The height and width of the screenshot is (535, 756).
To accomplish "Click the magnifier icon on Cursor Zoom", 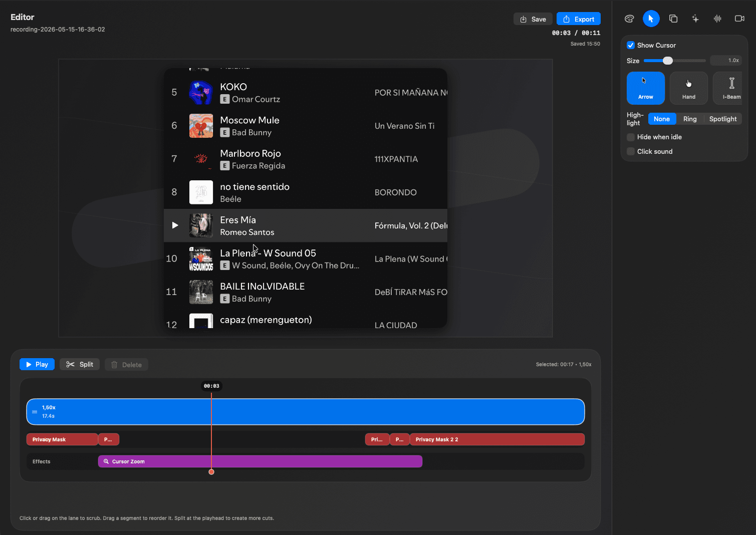I will coord(106,461).
